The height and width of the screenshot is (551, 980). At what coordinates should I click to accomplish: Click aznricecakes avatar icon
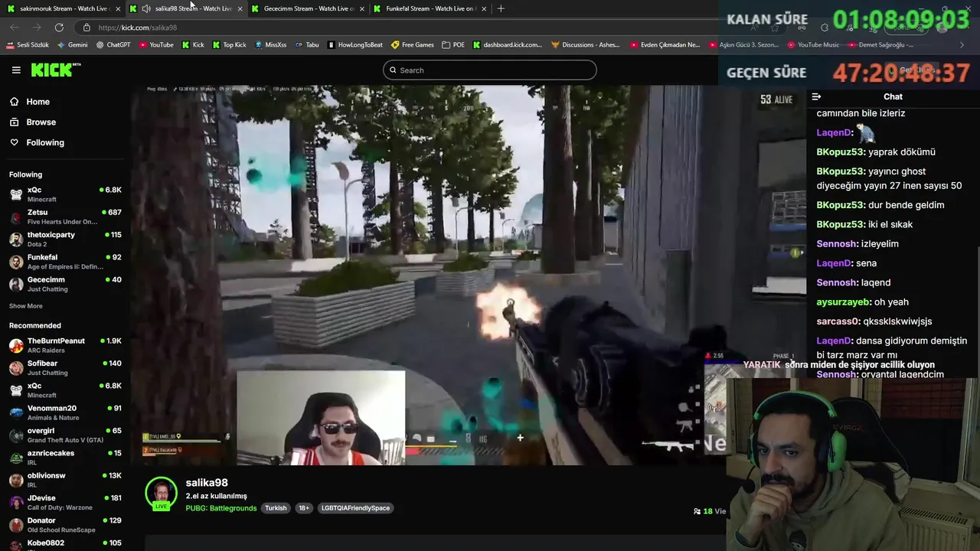(16, 458)
